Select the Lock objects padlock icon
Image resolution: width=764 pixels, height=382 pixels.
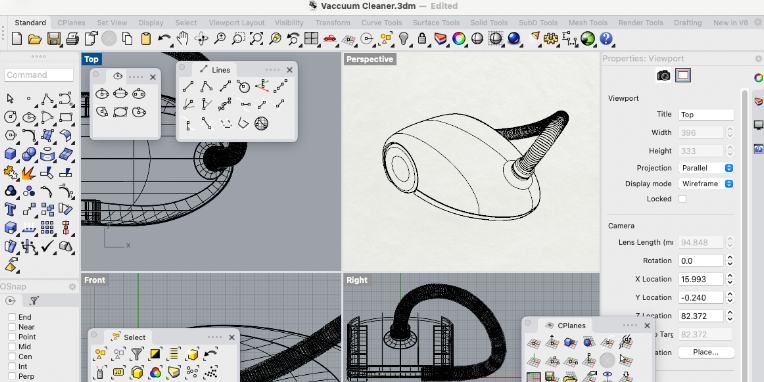point(422,38)
